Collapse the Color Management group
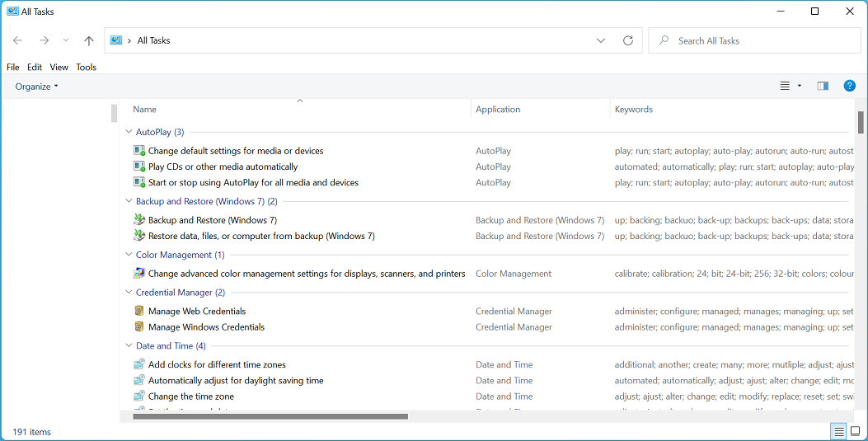 coord(129,255)
